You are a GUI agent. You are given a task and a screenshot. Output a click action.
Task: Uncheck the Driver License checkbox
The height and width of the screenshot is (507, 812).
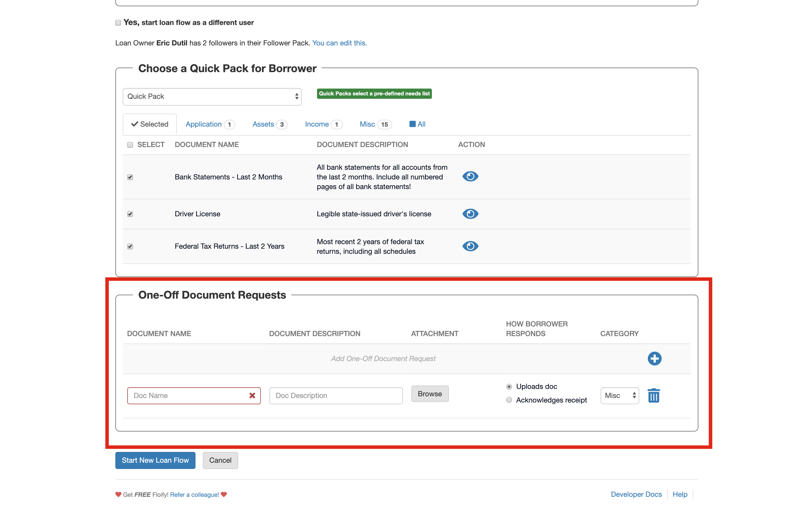click(x=130, y=214)
